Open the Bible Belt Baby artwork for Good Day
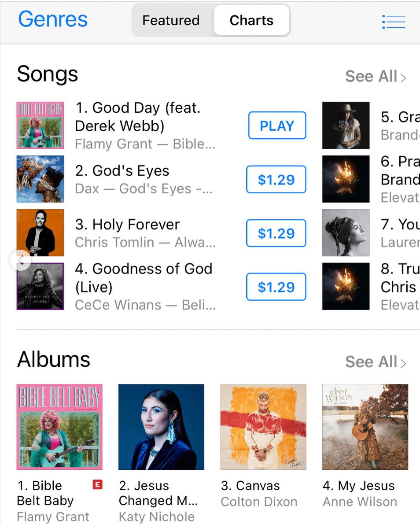420x524 pixels. click(x=40, y=125)
